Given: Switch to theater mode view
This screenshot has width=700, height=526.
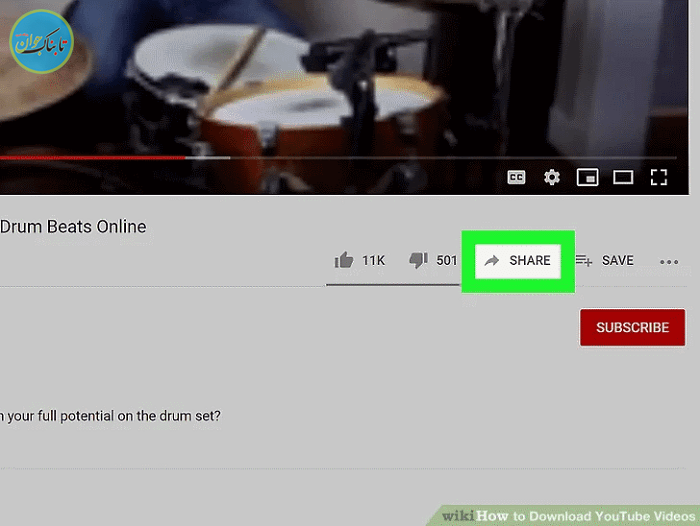Looking at the screenshot, I should click(x=623, y=178).
